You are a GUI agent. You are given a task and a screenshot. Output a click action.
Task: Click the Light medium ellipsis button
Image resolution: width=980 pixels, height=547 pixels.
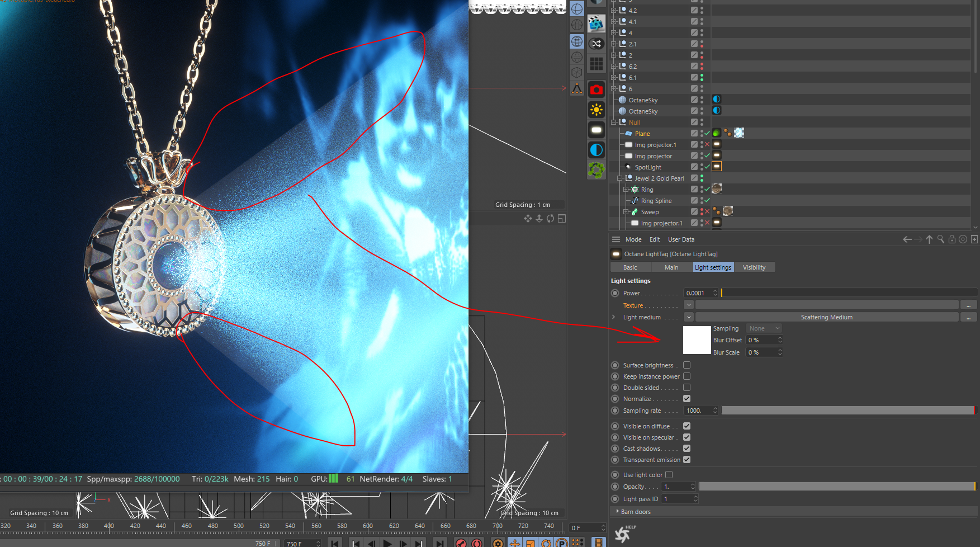click(x=969, y=317)
